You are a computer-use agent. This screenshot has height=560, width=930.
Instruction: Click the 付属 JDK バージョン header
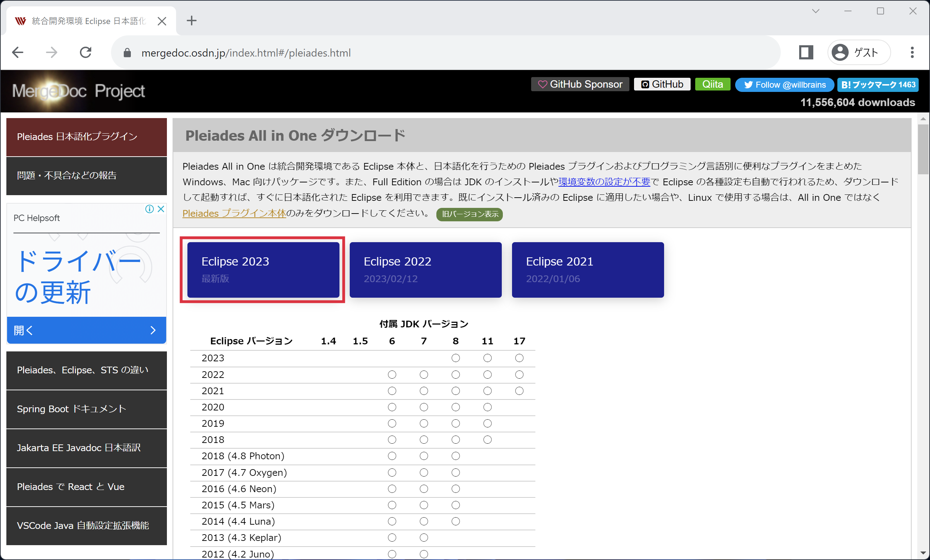click(424, 324)
